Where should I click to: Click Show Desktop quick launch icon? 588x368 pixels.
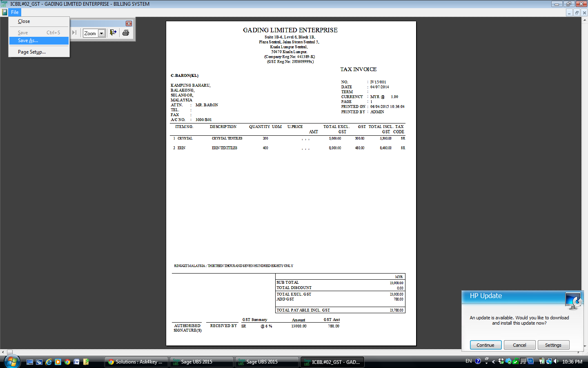click(30, 362)
